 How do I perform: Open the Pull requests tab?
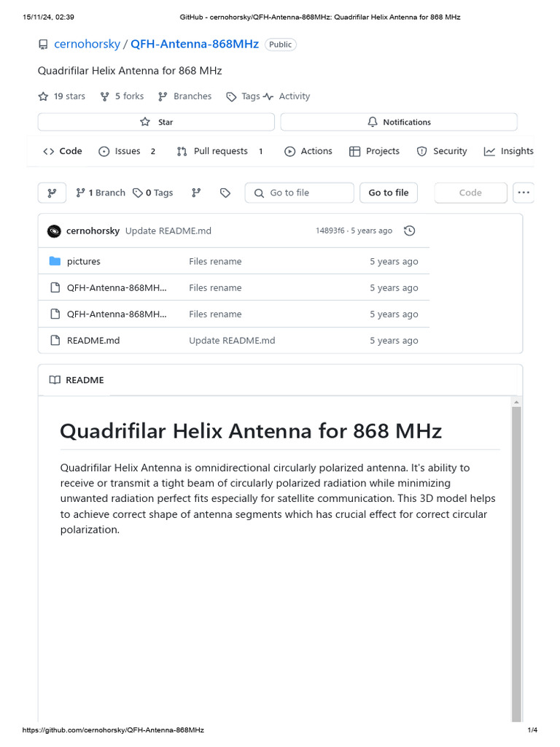219,151
